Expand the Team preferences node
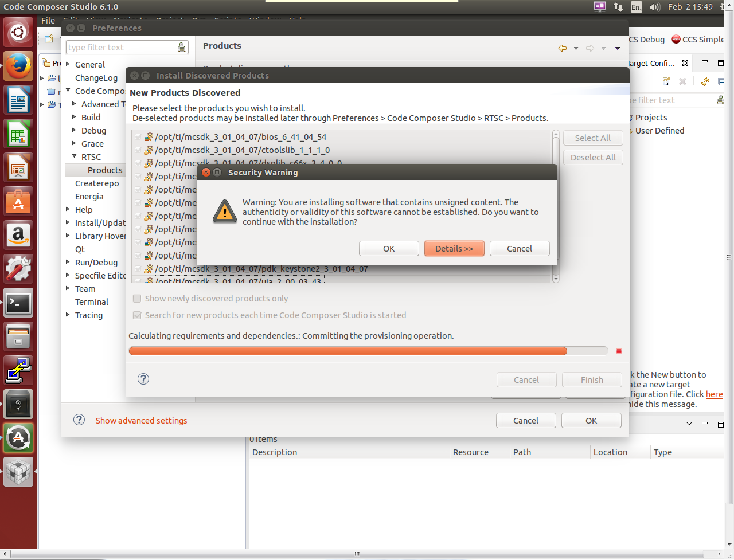 pyautogui.click(x=68, y=288)
